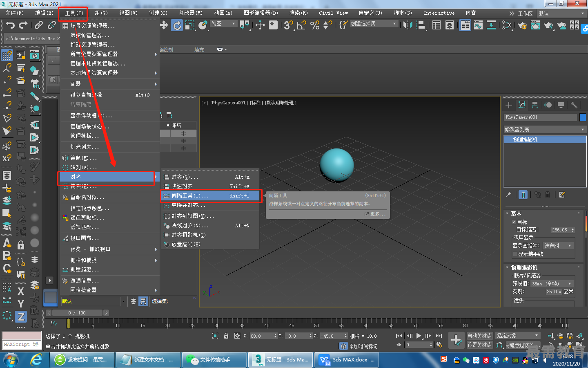Screen dimensions: 588x368
Task: Open the Hierarchy panel tab
Action: [535, 105]
